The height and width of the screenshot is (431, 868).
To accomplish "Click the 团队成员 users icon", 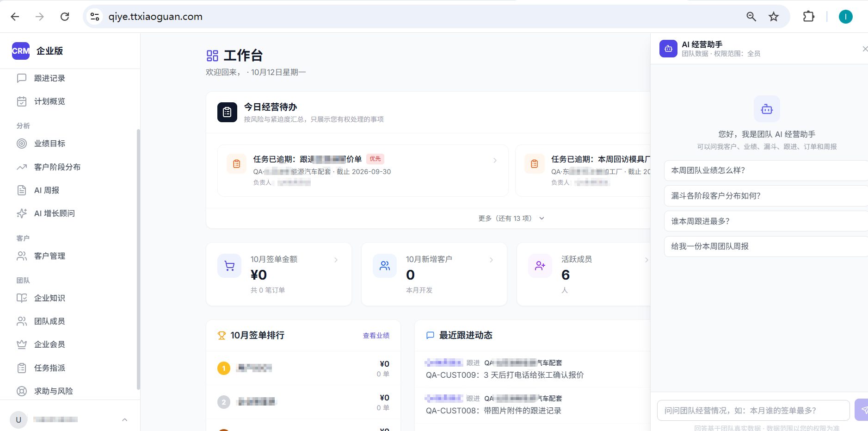I will tap(22, 321).
